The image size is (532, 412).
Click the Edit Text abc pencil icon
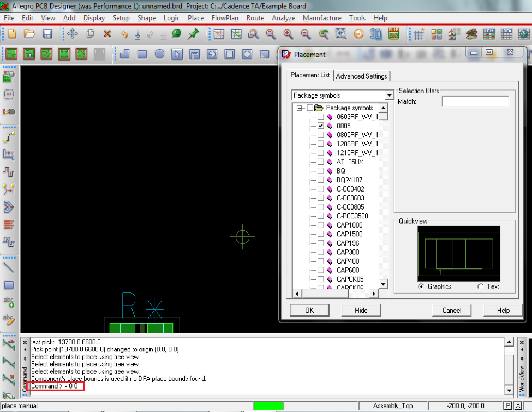click(x=9, y=319)
